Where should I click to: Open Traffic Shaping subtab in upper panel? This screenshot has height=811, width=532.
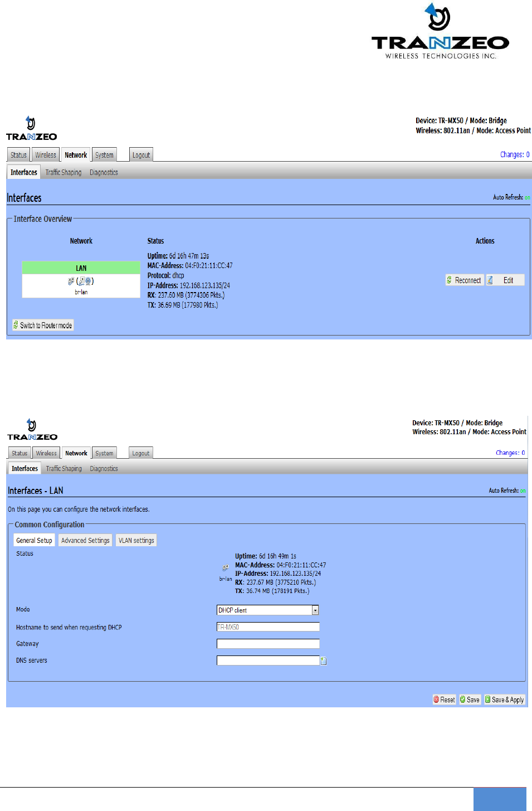pos(64,172)
